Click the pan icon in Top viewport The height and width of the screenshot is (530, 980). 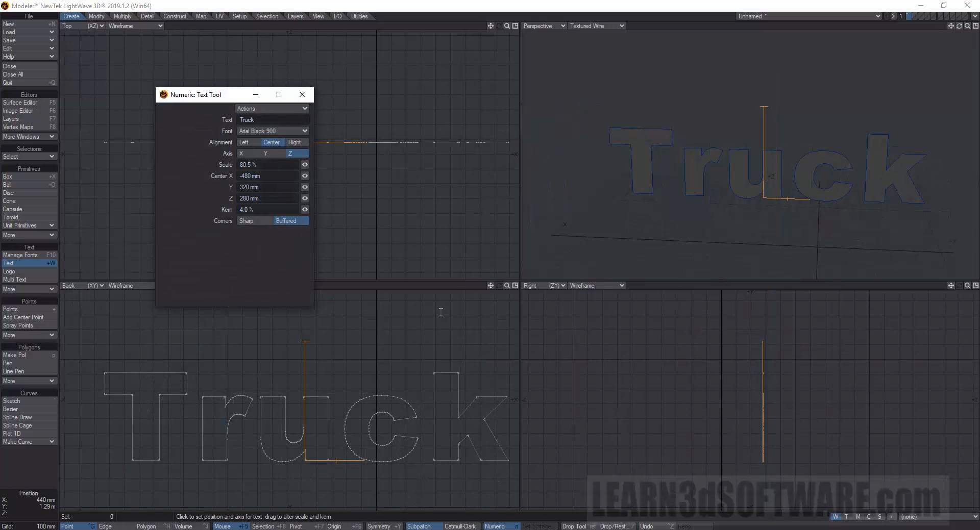tap(491, 26)
